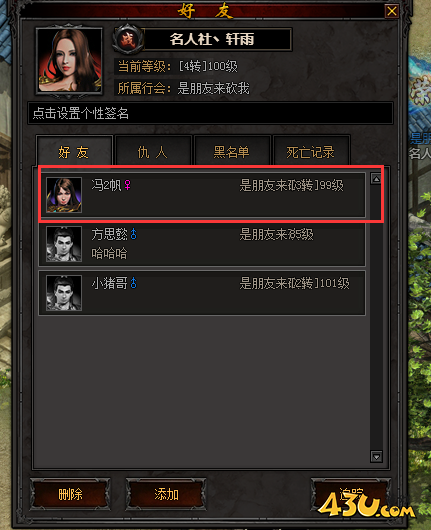Open the 死亡记录 tab
431x530 pixels.
tap(311, 151)
